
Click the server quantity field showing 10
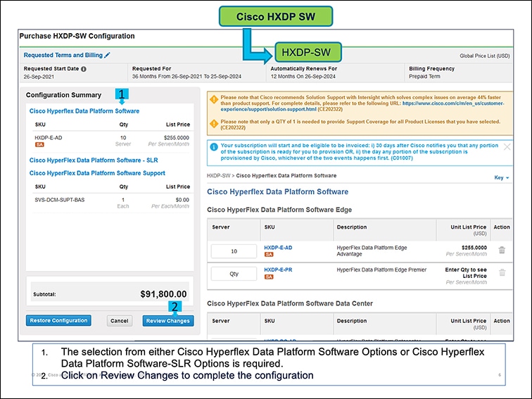coord(234,251)
